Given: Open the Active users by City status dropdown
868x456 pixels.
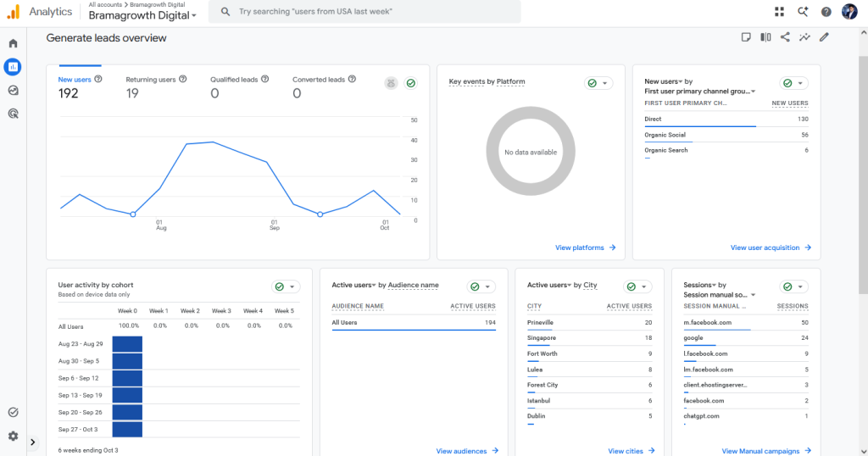Looking at the screenshot, I should coord(637,286).
